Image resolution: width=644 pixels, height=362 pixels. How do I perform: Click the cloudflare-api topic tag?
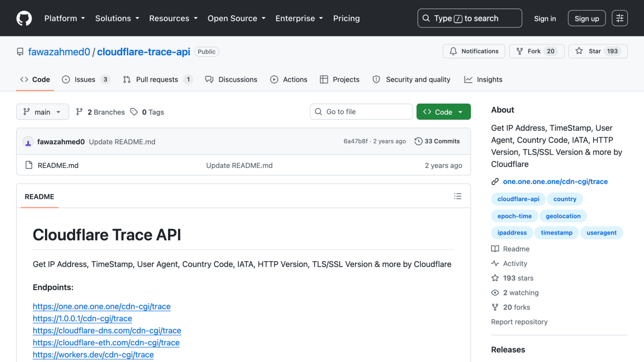(x=518, y=199)
